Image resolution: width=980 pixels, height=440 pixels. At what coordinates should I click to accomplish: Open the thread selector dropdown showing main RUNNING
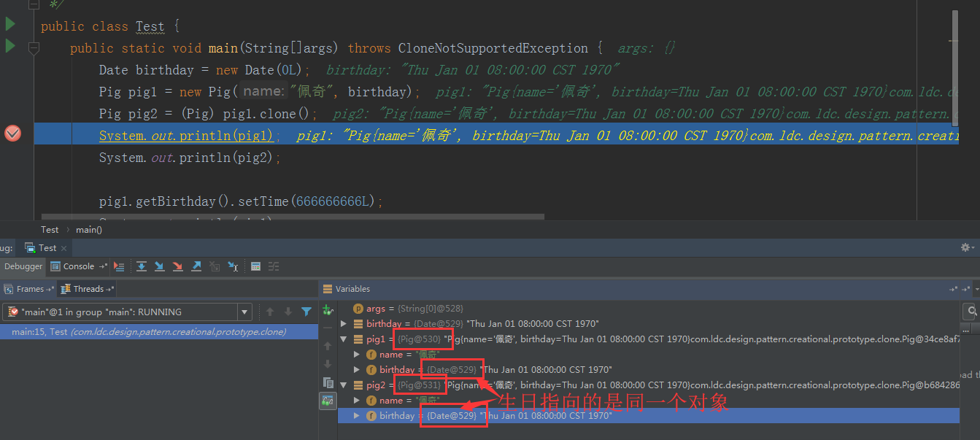click(x=126, y=312)
